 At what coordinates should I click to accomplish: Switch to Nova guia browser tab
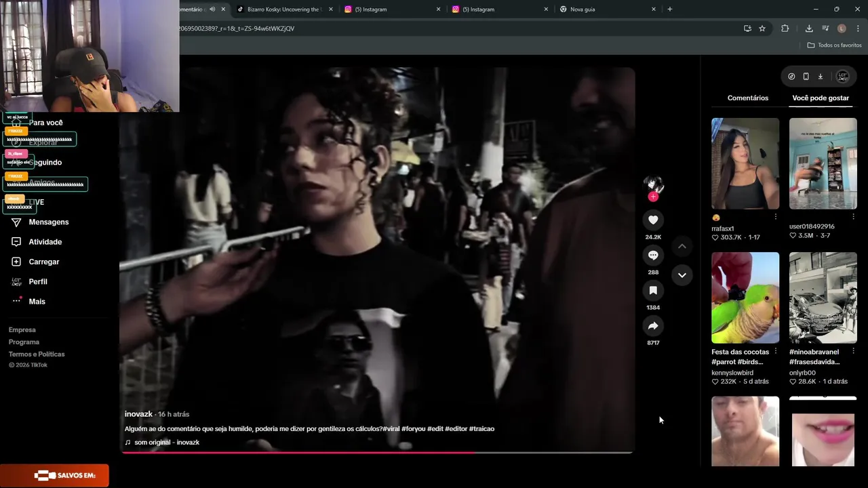[607, 9]
